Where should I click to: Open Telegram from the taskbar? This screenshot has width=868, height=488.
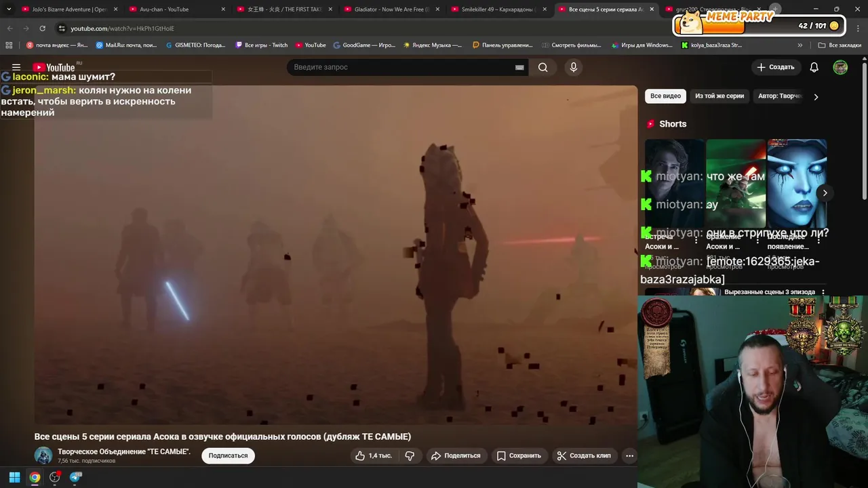(x=75, y=477)
